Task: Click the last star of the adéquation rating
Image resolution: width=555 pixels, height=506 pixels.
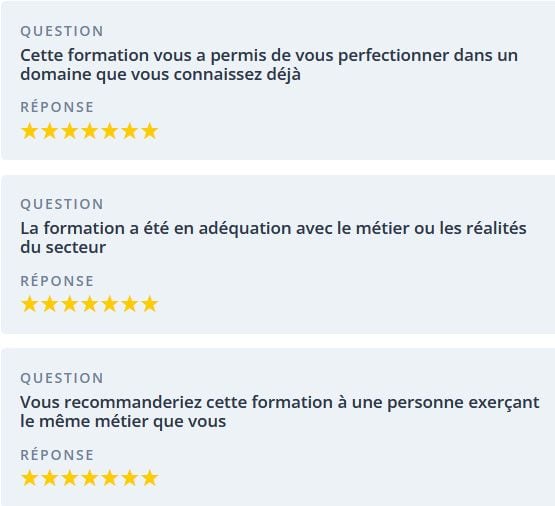Action: point(150,304)
